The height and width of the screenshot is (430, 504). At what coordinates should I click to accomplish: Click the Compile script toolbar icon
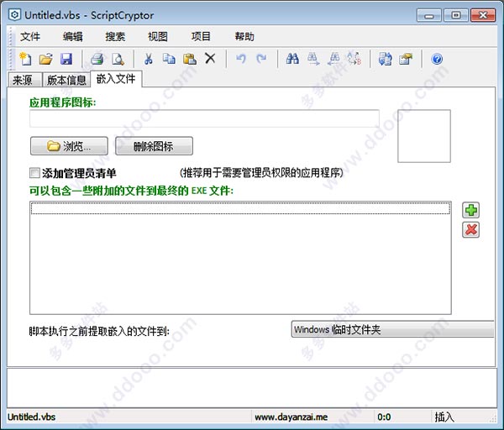tap(385, 59)
